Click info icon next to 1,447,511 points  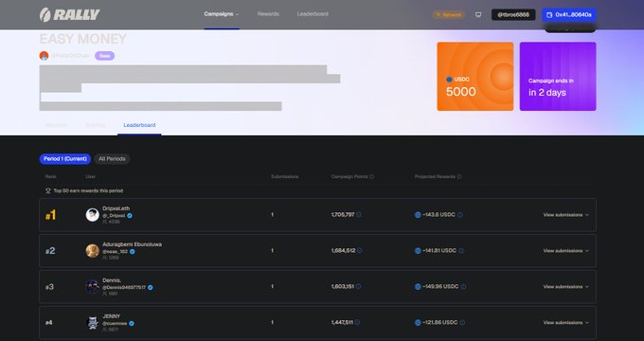coord(357,322)
